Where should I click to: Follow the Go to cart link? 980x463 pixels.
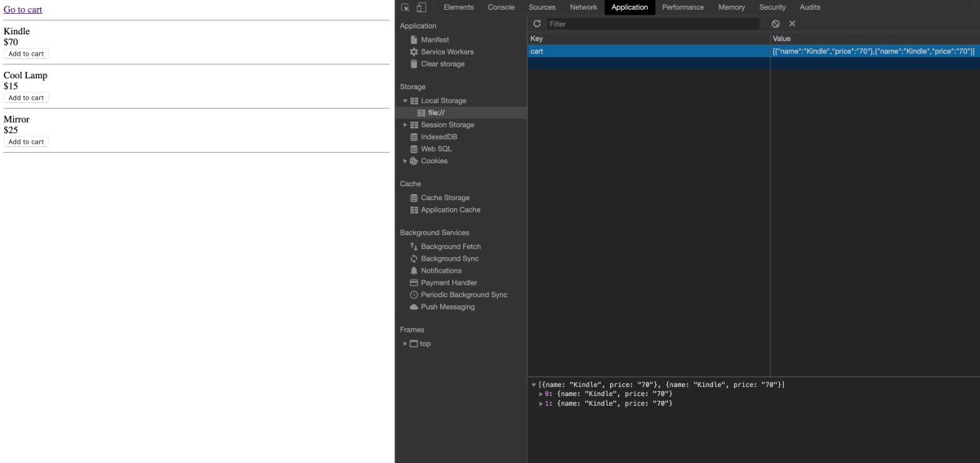23,10
